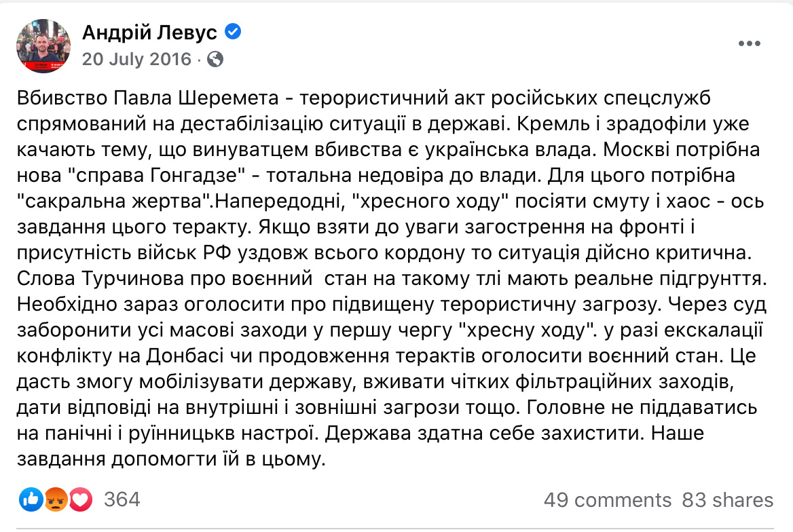793x532 pixels.
Task: Open Андрій Левус profile picture
Action: [x=43, y=45]
